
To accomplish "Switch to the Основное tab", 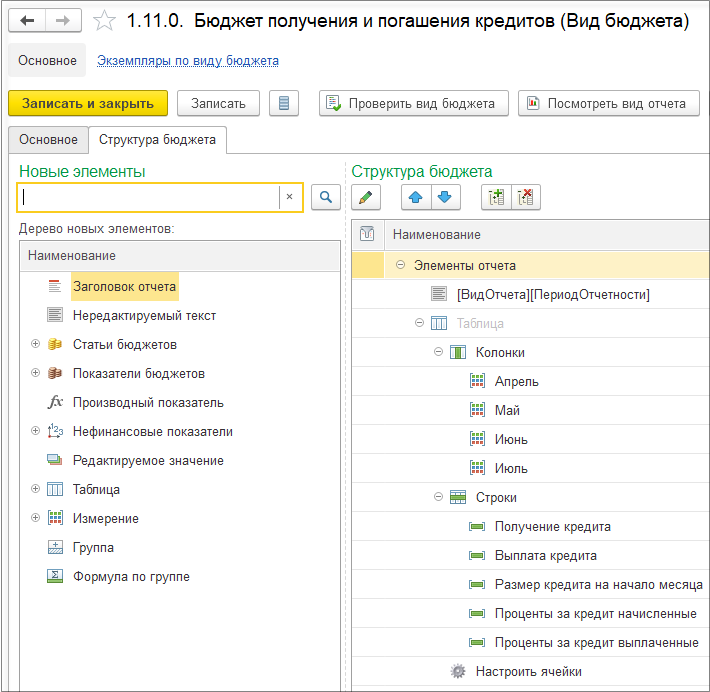I will pos(48,139).
